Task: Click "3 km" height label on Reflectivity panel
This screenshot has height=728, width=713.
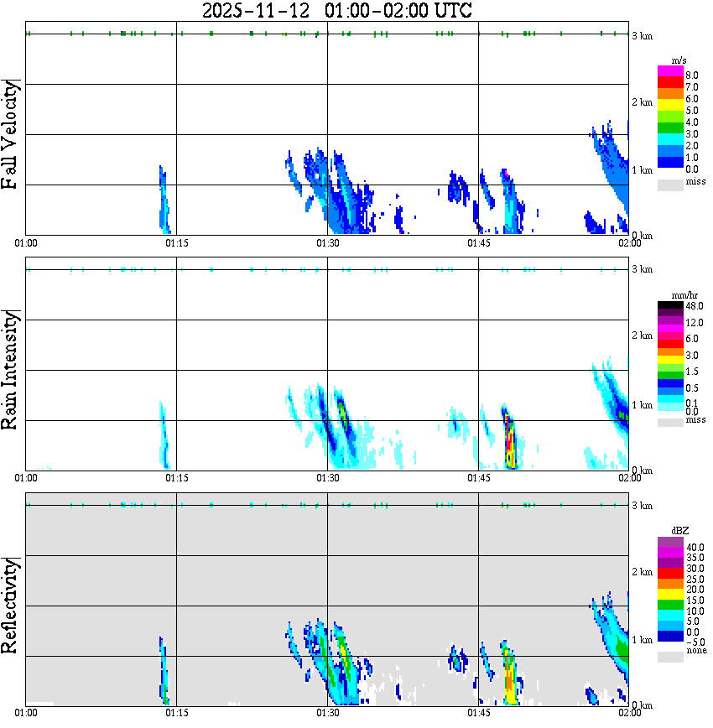Action: tap(642, 506)
